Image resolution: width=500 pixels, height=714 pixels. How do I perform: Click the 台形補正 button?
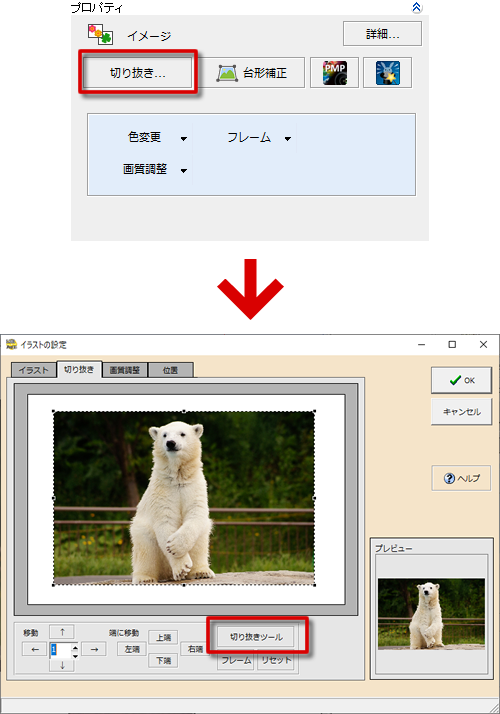pyautogui.click(x=252, y=73)
